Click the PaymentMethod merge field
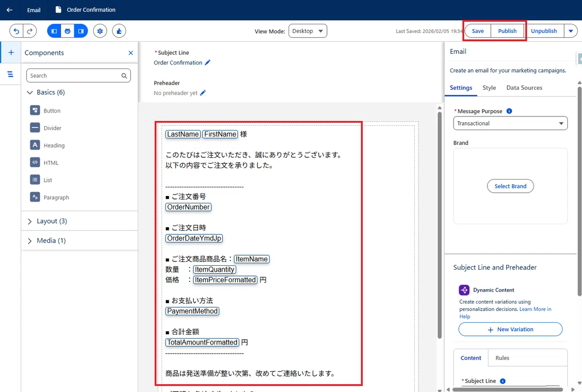The image size is (582, 392). (x=193, y=311)
